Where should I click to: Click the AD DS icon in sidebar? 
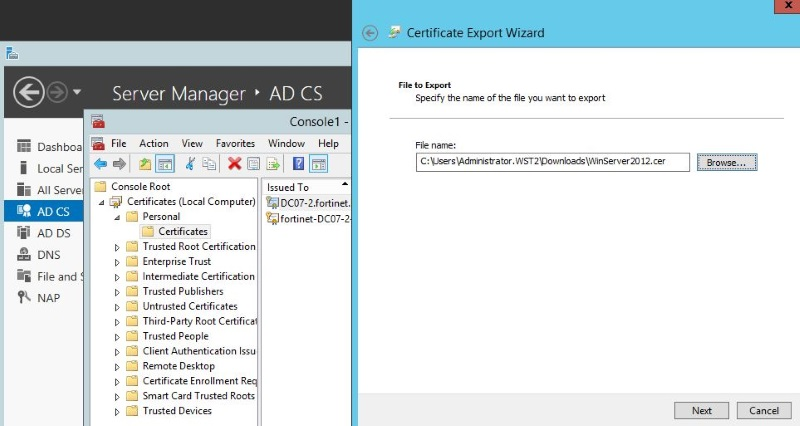click(x=23, y=233)
